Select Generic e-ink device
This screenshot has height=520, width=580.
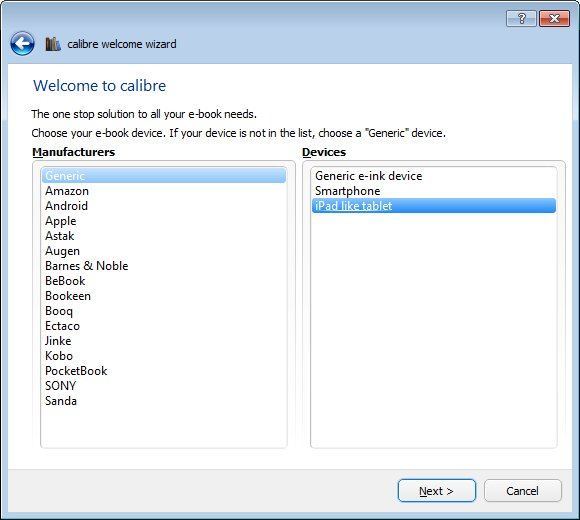tap(434, 176)
